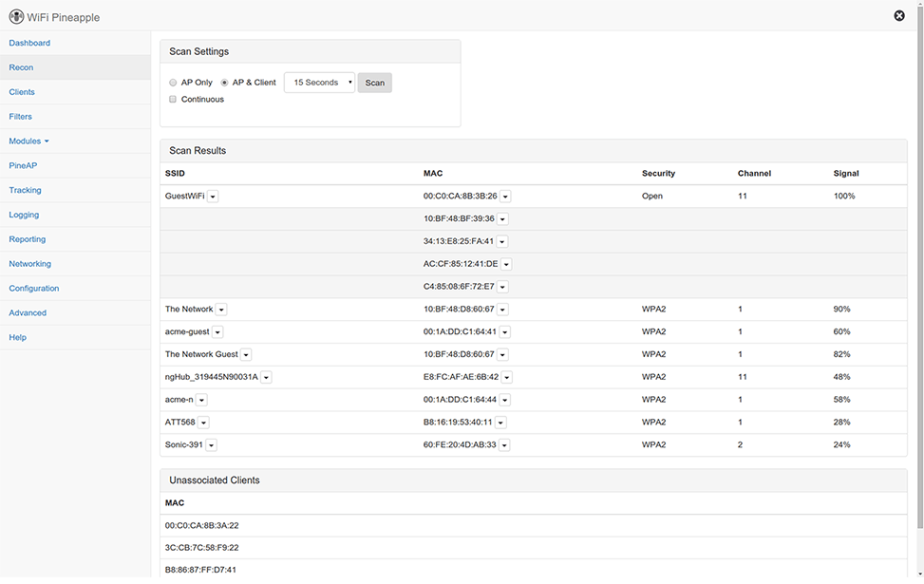Open dropdown next to The Network SSID
The height and width of the screenshot is (584, 924).
pos(221,310)
